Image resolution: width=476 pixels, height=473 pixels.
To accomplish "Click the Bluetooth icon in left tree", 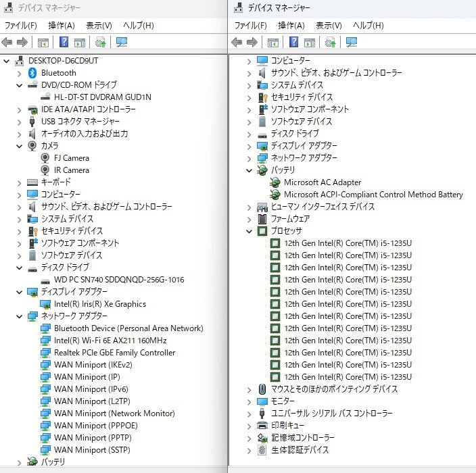I will tap(32, 73).
